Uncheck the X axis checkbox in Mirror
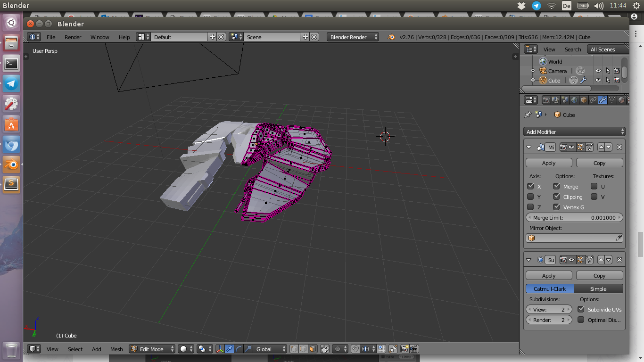 530,186
